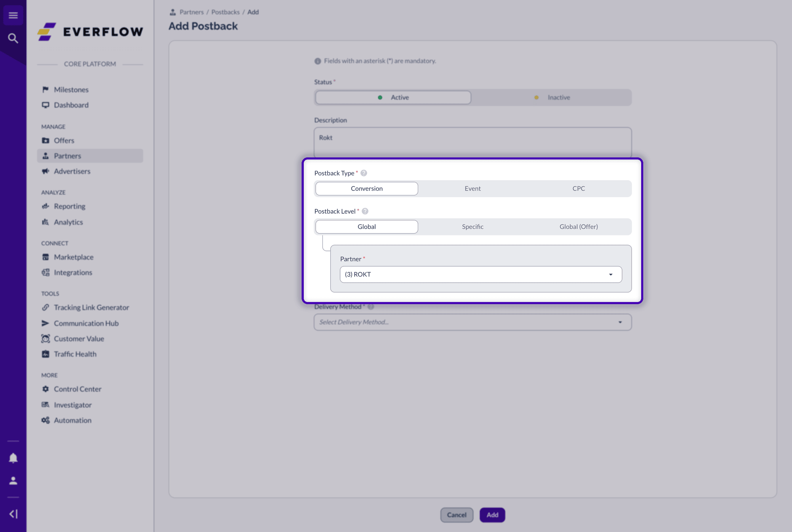This screenshot has height=532, width=792.
Task: Open the Partner dropdown showing ROKT
Action: point(481,274)
